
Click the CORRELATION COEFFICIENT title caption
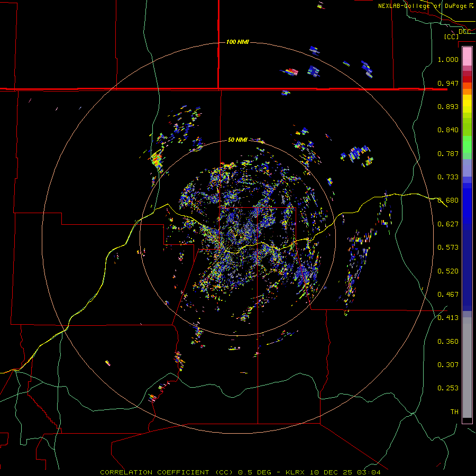click(167, 472)
